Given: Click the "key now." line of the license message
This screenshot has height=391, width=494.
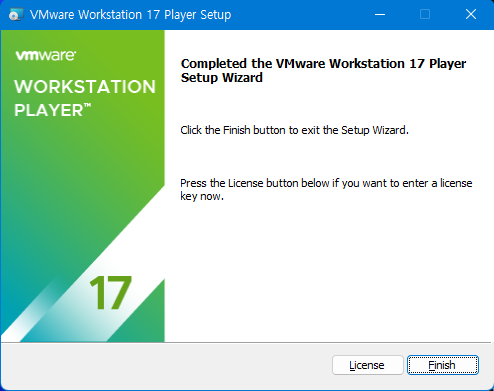Looking at the screenshot, I should point(202,196).
